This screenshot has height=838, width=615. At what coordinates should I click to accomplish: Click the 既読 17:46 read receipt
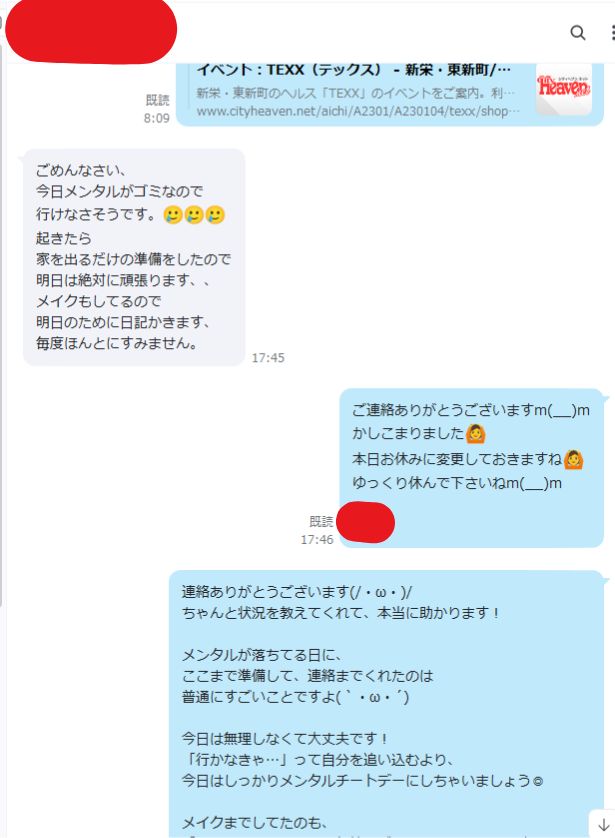point(317,530)
